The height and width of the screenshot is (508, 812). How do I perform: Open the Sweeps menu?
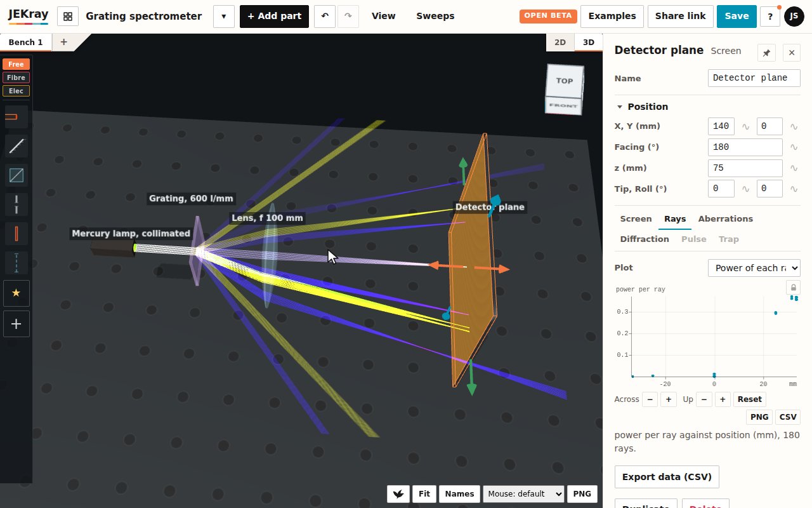[x=435, y=17]
